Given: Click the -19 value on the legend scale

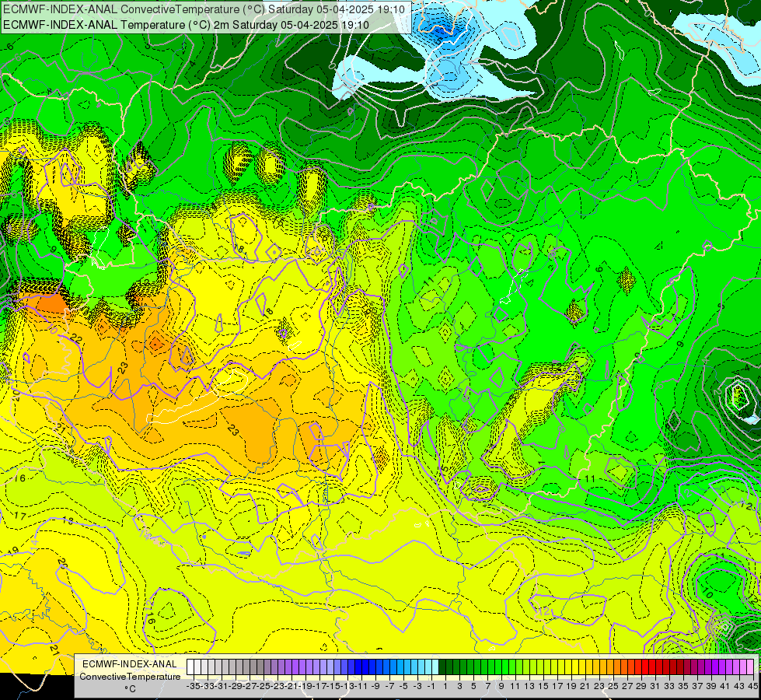Looking at the screenshot, I should 306,686.
